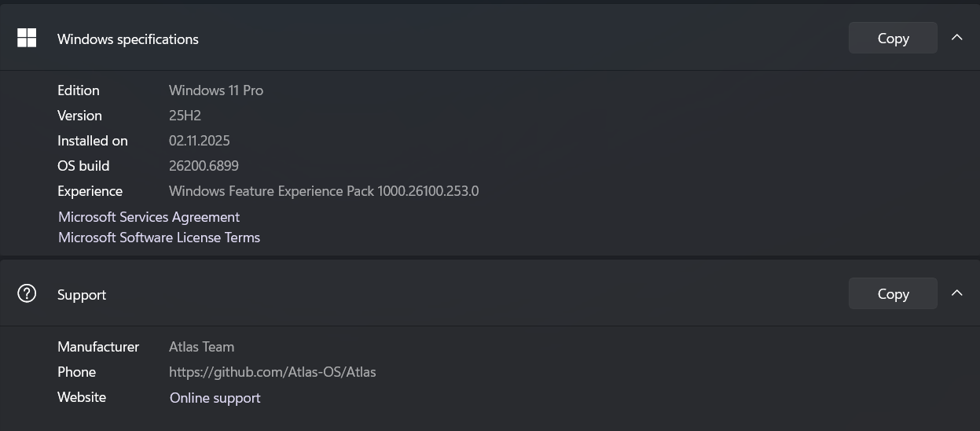Click the installed on date 02.11.2025
This screenshot has width=980, height=431.
(x=199, y=141)
